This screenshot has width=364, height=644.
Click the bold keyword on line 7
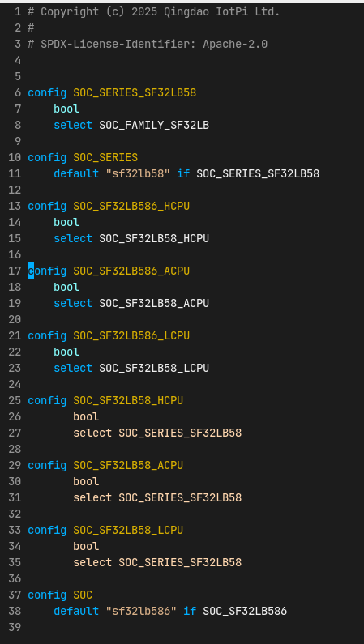[x=66, y=109]
